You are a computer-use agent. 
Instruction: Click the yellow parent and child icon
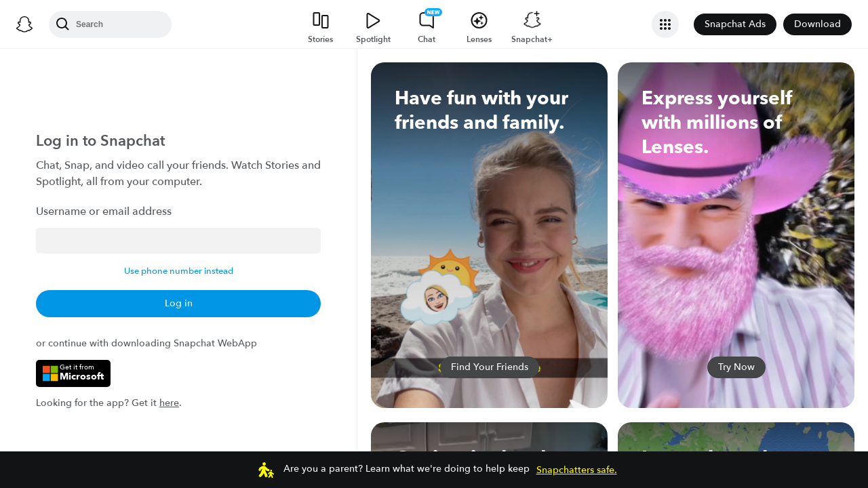[x=266, y=470]
